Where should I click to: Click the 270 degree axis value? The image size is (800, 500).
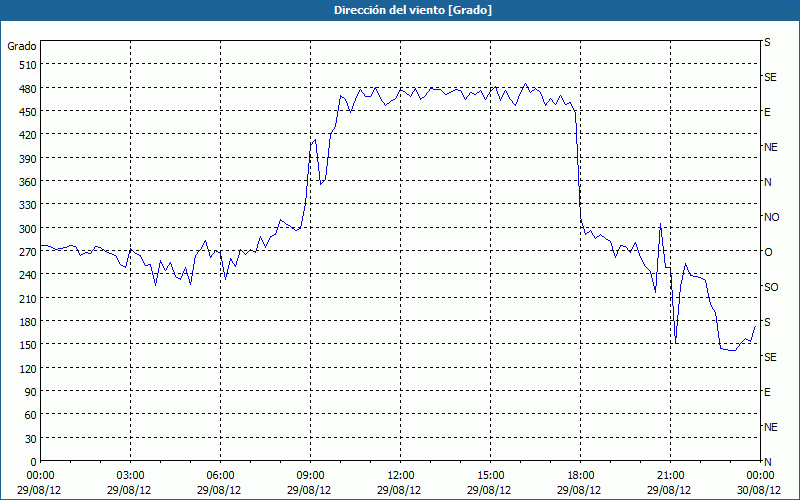click(29, 252)
